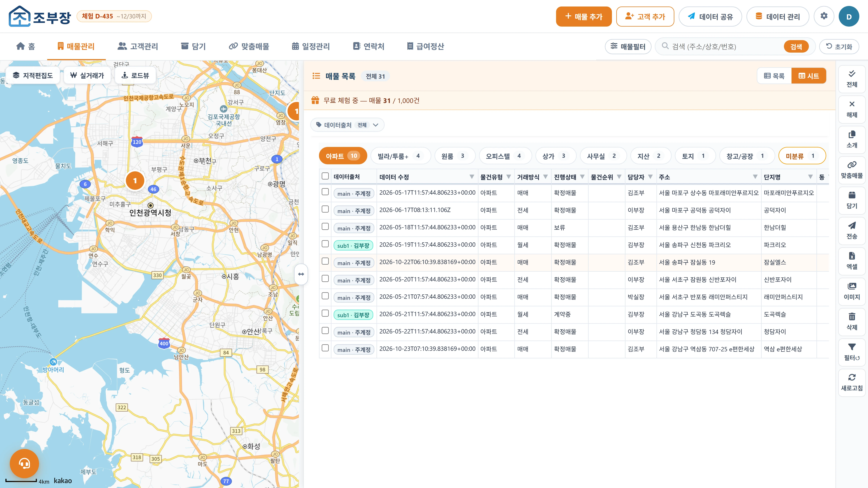Switch to the 고객관리 tab
The image size is (868, 488).
click(x=138, y=46)
